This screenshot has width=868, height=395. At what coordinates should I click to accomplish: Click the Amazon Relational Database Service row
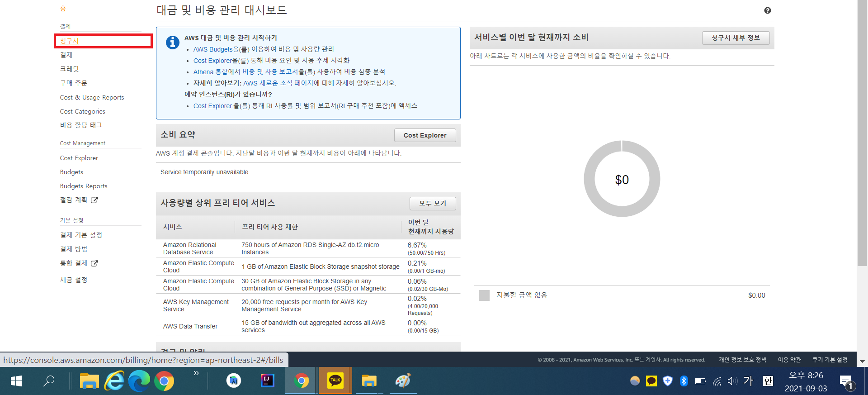(308, 248)
